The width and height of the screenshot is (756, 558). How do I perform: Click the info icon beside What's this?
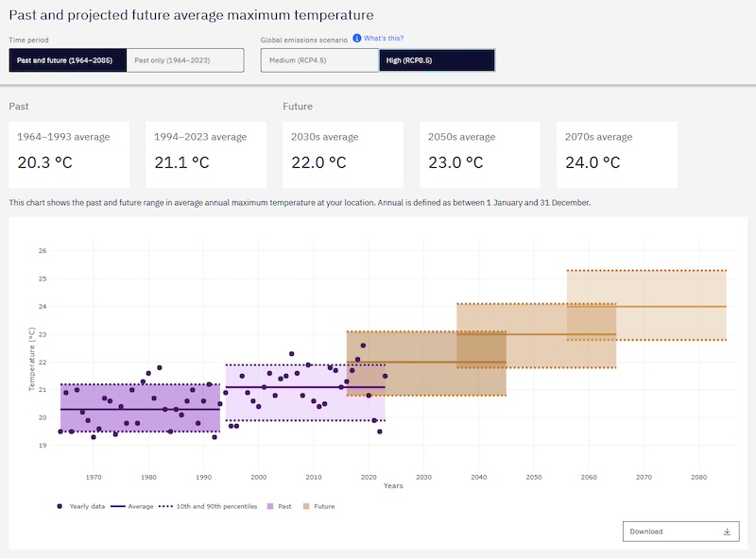click(x=357, y=38)
